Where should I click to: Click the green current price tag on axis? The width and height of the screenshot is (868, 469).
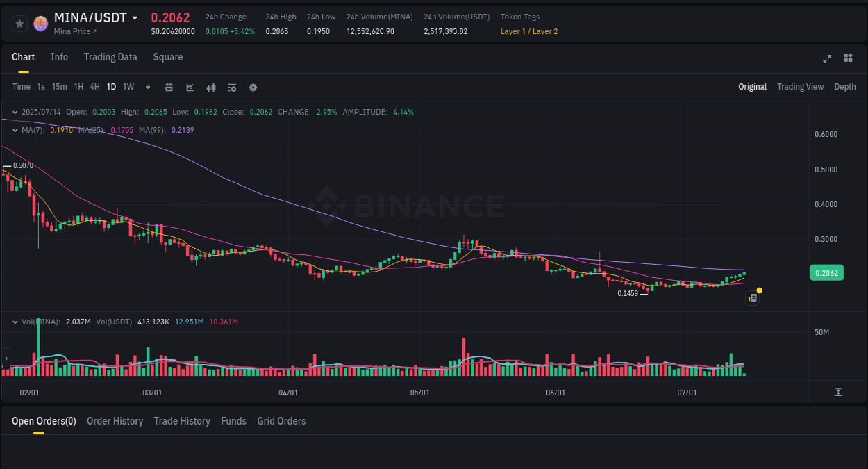click(826, 273)
